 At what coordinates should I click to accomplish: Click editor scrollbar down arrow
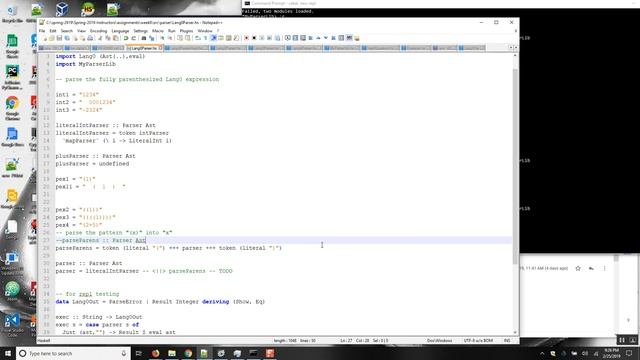pyautogui.click(x=515, y=333)
